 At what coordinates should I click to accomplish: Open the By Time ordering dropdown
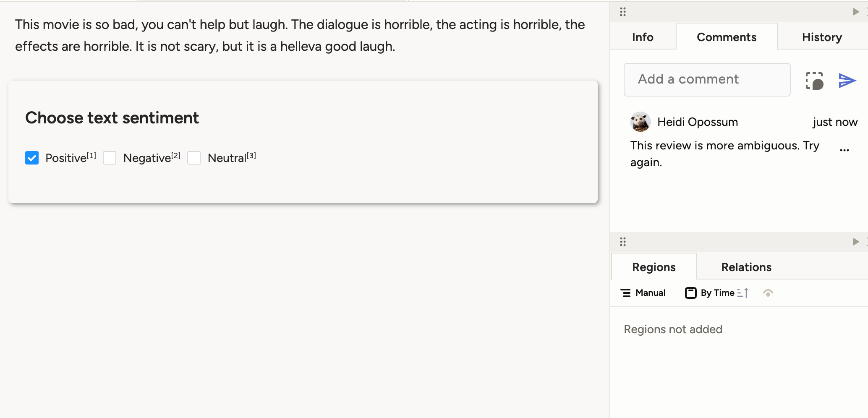coord(718,293)
